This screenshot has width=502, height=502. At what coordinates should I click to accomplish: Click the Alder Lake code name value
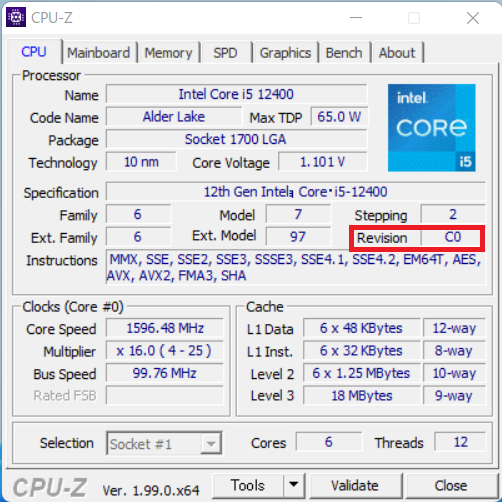174,117
